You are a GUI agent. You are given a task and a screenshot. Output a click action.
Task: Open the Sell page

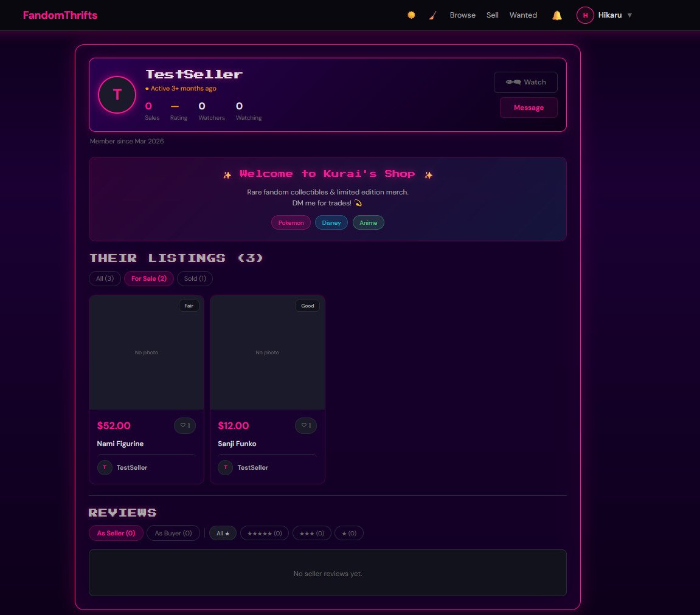pyautogui.click(x=493, y=15)
